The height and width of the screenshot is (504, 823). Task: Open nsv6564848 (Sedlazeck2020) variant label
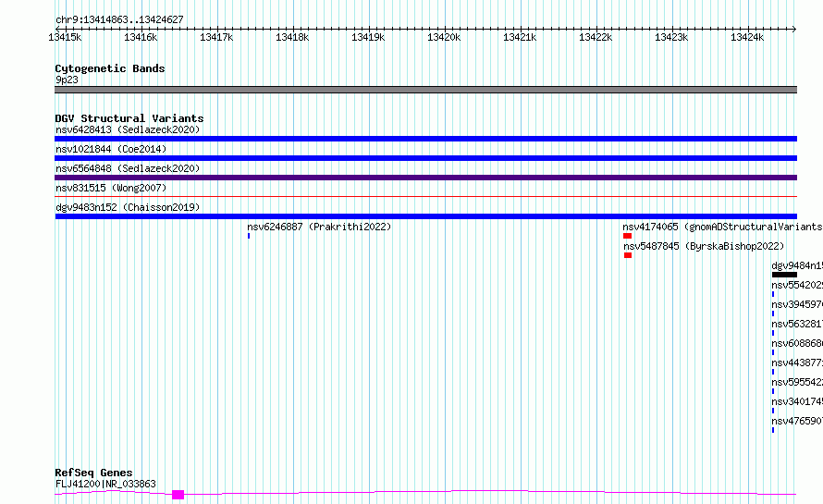(128, 168)
